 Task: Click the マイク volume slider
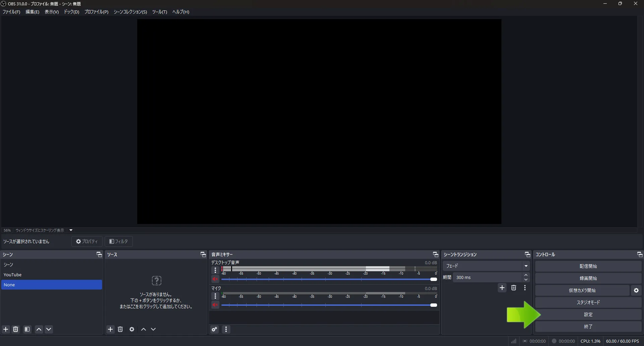329,305
